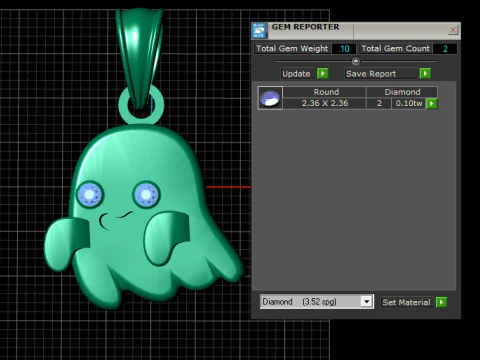Viewport: 480px width, 360px height.
Task: Click the Update button label
Action: (x=296, y=74)
